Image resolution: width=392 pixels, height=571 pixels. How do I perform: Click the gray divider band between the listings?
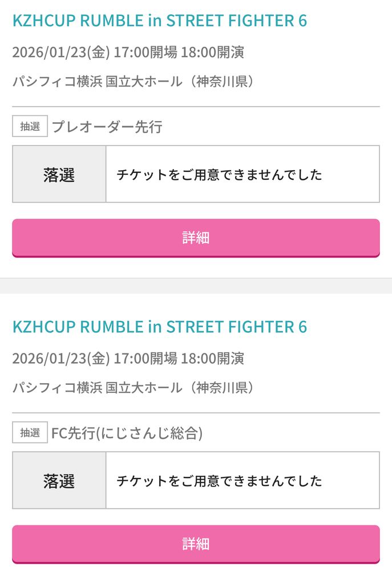pyautogui.click(x=196, y=286)
